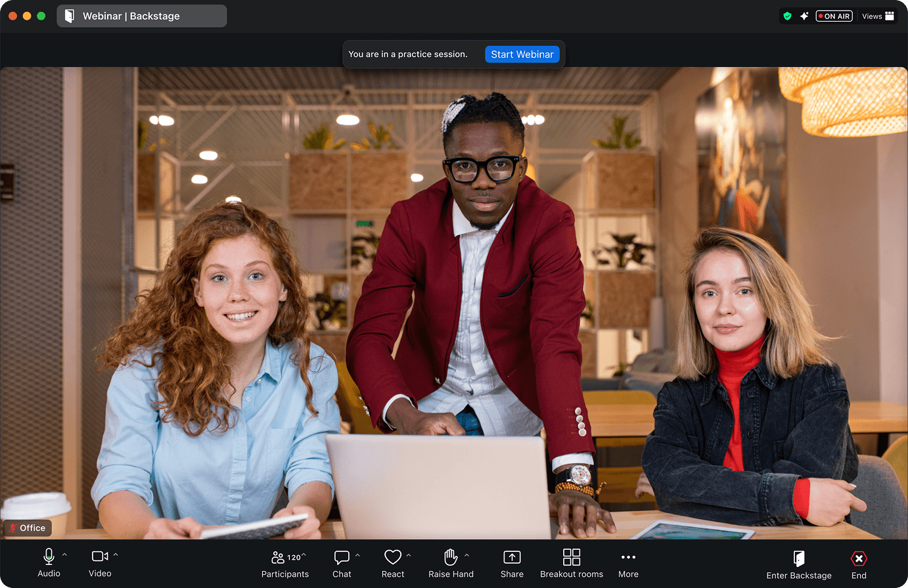Image resolution: width=908 pixels, height=588 pixels.
Task: Click the Start Webinar button
Action: (522, 55)
